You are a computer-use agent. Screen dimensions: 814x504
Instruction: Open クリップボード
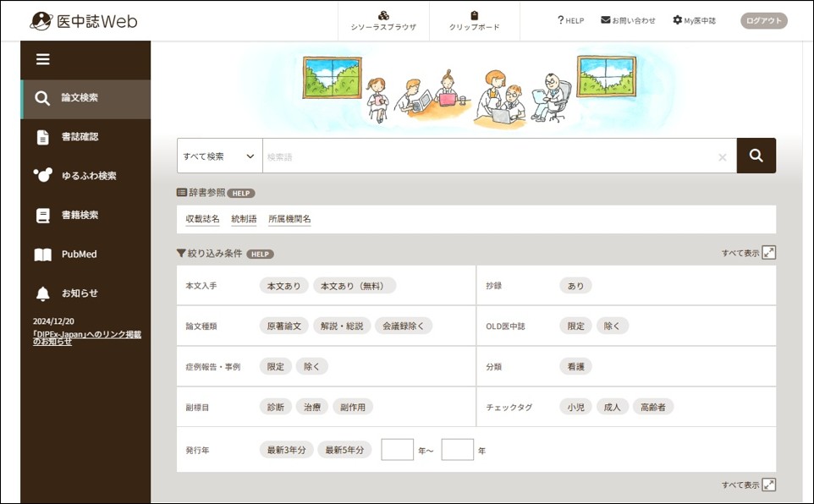click(x=474, y=21)
